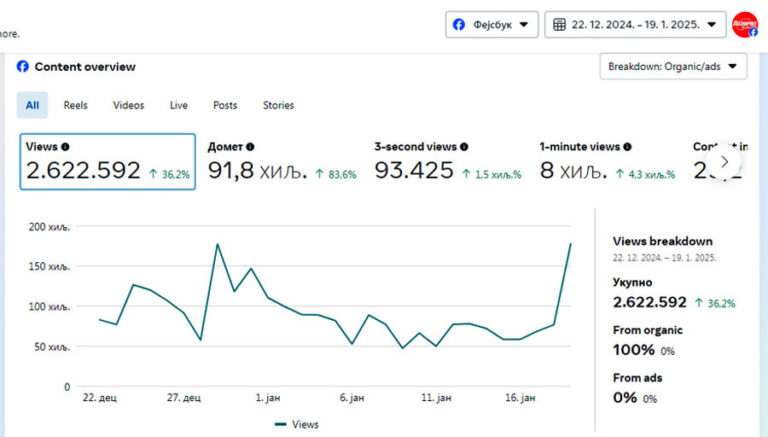Screen dimensions: 768x437
Task: Go to the Stories tab
Action: (x=278, y=105)
